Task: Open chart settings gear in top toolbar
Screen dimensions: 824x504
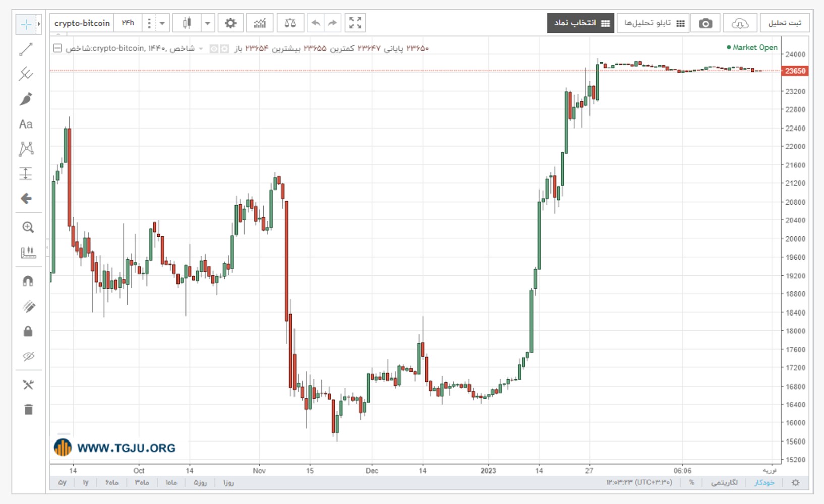Action: [x=230, y=23]
